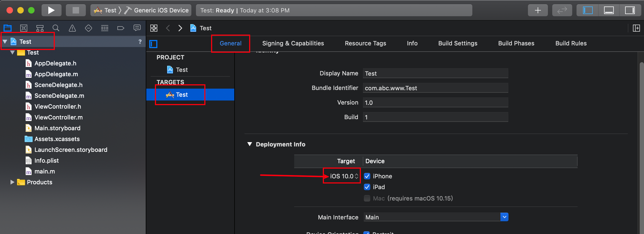The width and height of the screenshot is (644, 234).
Task: Click the Bundle Identifier text field
Action: click(x=435, y=88)
